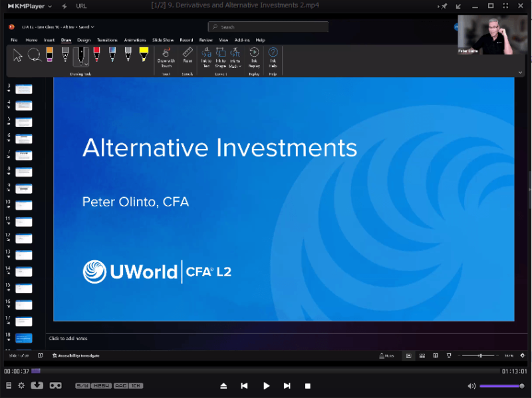Click Ink Replay

click(x=254, y=58)
